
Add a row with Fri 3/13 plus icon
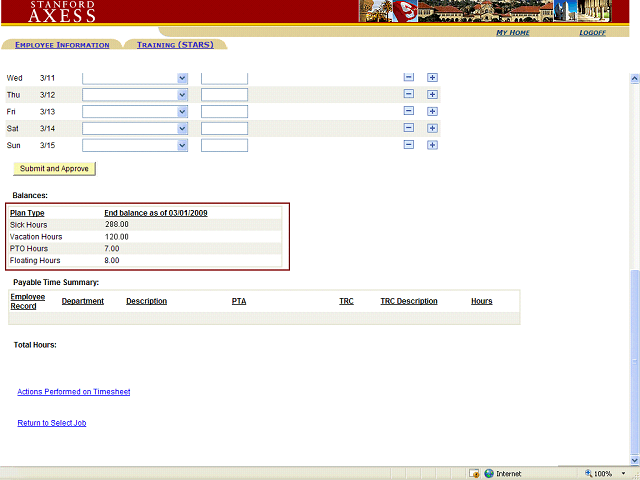point(432,111)
